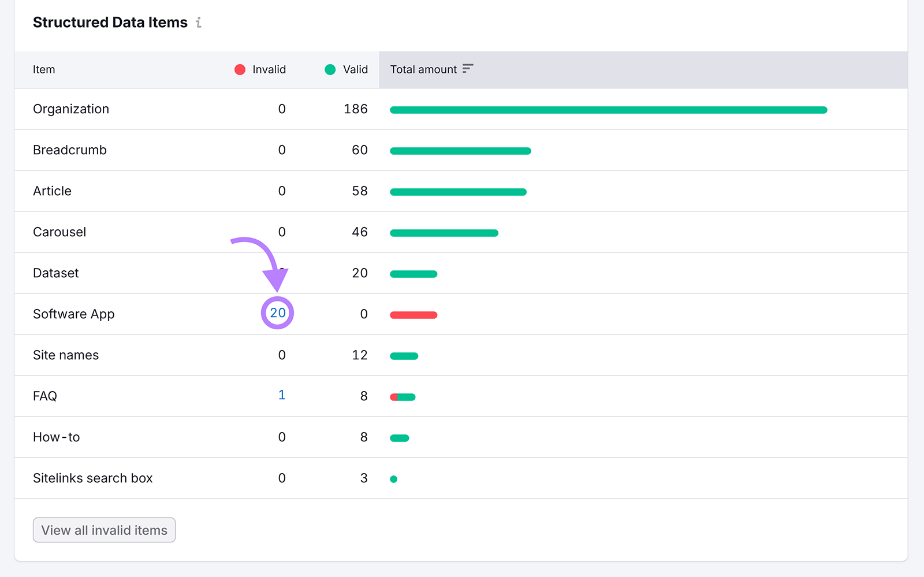Screen dimensions: 924x577
Task: Open the Structured Data Items info tooltip
Action: coord(199,22)
